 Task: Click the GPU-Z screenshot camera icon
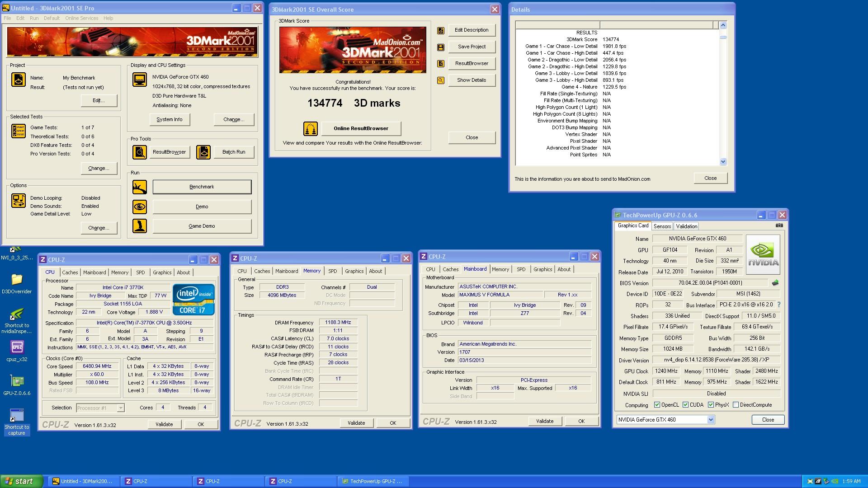pyautogui.click(x=779, y=225)
